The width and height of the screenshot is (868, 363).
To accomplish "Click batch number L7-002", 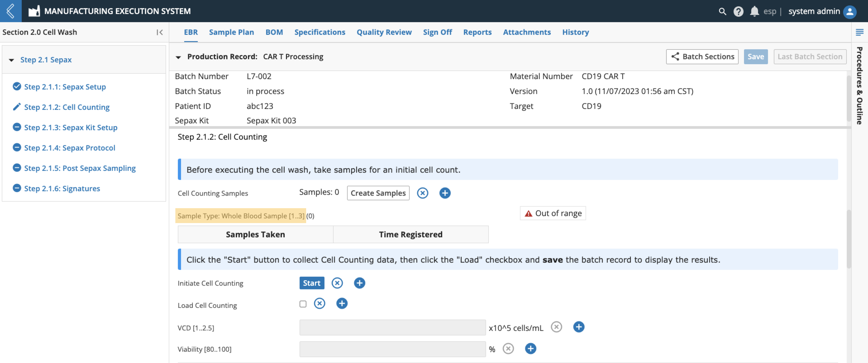I will click(x=259, y=76).
